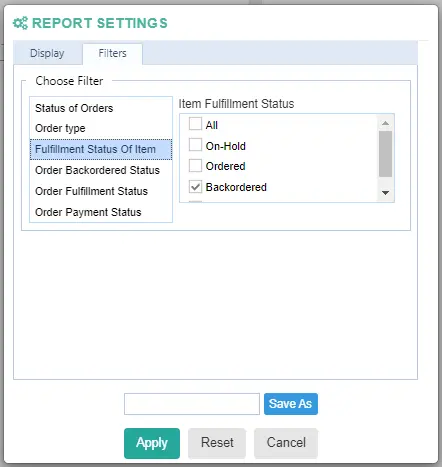Reset the report filters

pyautogui.click(x=217, y=443)
